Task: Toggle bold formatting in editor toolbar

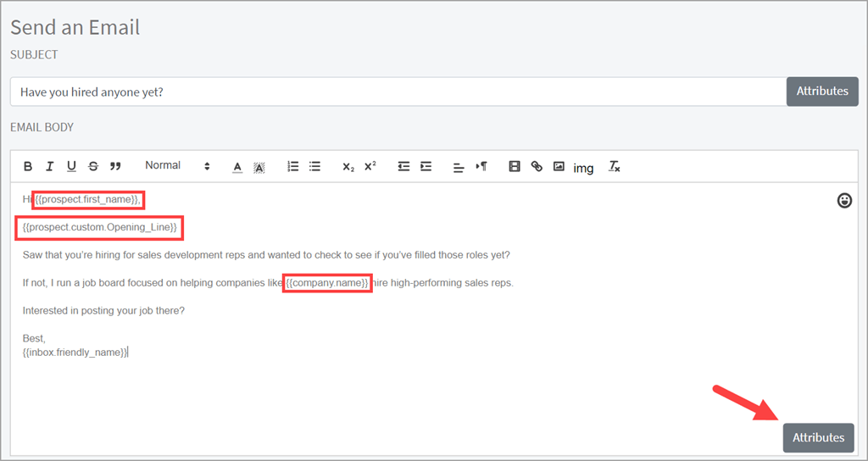Action: pos(28,167)
